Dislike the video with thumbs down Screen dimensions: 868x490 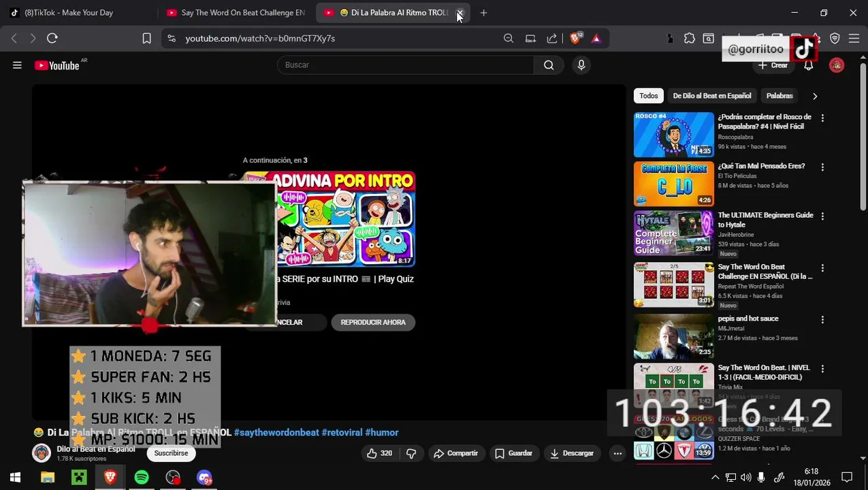pyautogui.click(x=411, y=453)
